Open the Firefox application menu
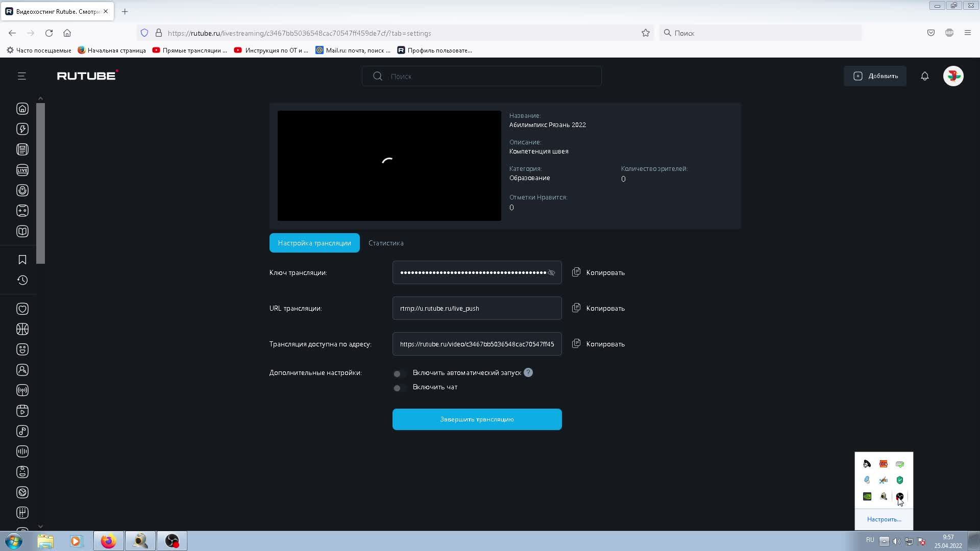 pos(967,33)
